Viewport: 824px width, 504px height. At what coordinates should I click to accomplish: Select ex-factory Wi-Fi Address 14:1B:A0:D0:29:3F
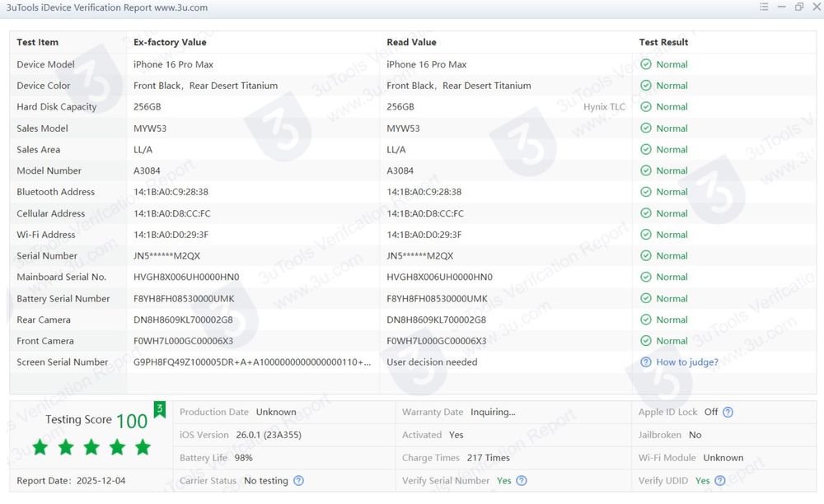tap(171, 235)
